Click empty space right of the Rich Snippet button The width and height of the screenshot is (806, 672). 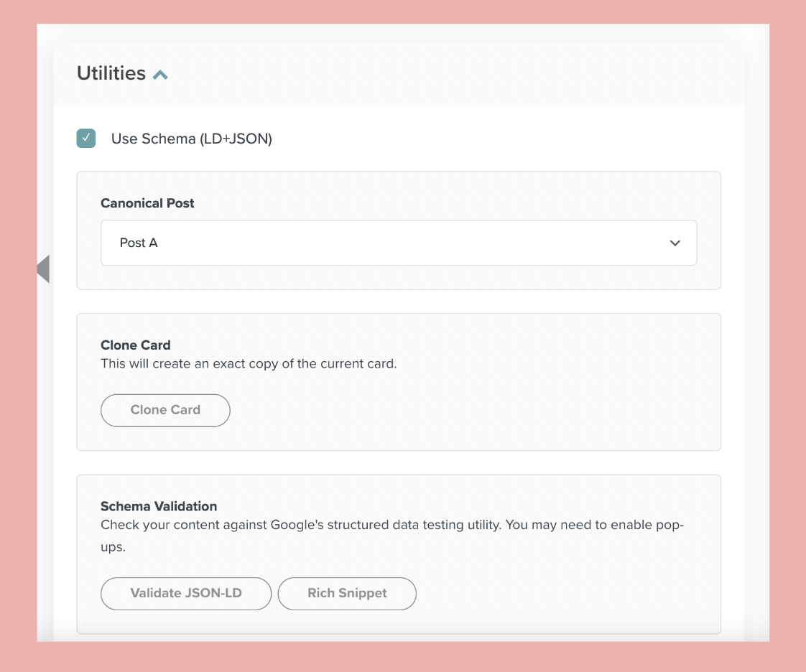[560, 593]
